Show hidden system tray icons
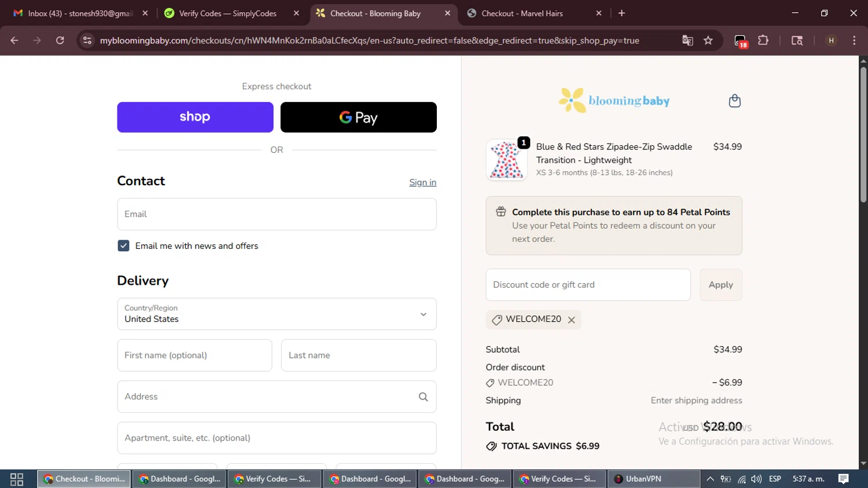This screenshot has width=868, height=488. 710,479
